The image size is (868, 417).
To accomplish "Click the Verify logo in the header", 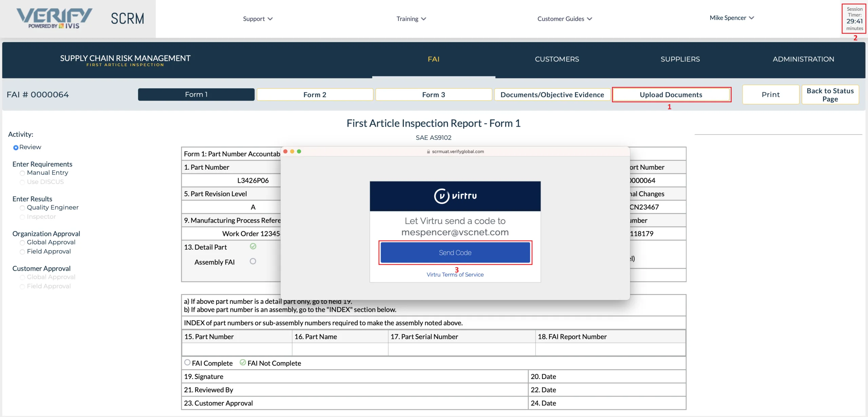I will coord(54,18).
